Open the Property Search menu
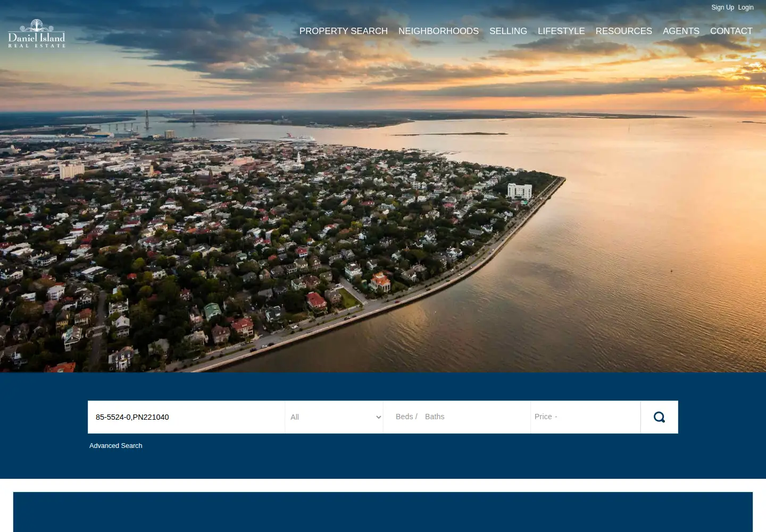Screen dimensions: 766x532 pos(343,31)
